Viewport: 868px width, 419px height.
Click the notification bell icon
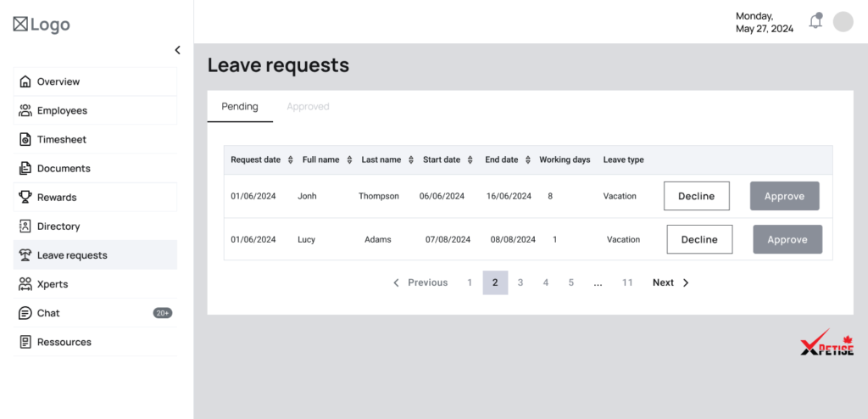(815, 22)
